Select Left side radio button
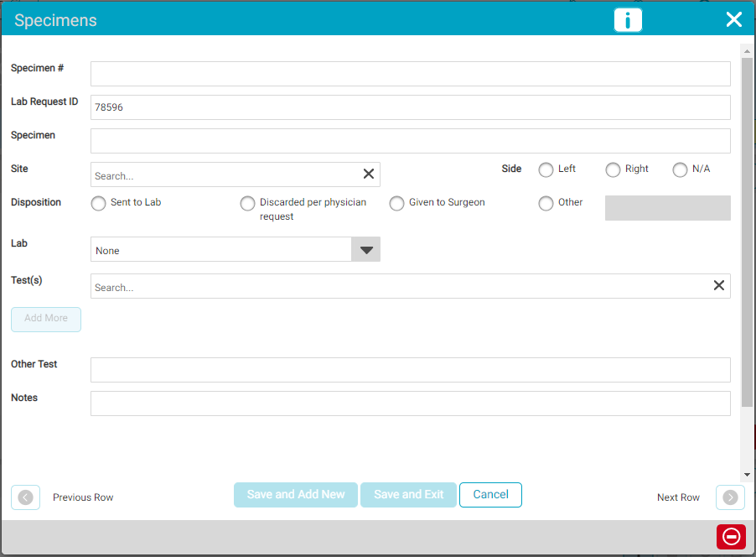Viewport: 756px width, 557px height. (546, 170)
